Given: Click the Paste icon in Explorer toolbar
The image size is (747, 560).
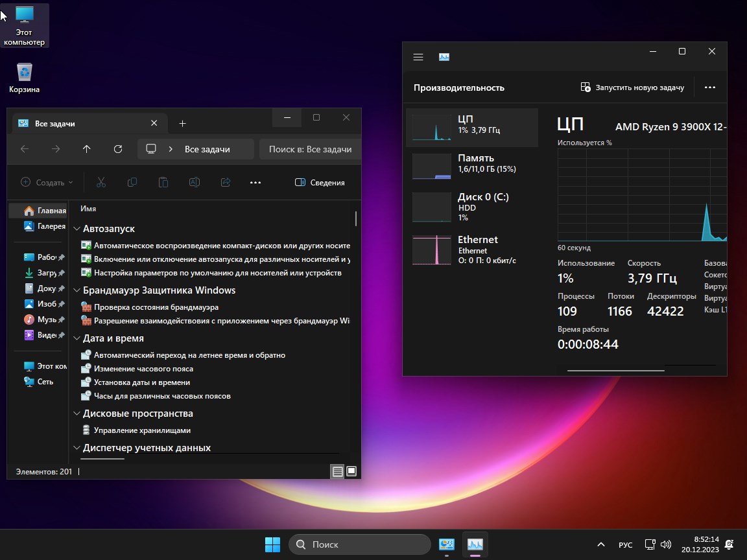Looking at the screenshot, I should pos(163,183).
